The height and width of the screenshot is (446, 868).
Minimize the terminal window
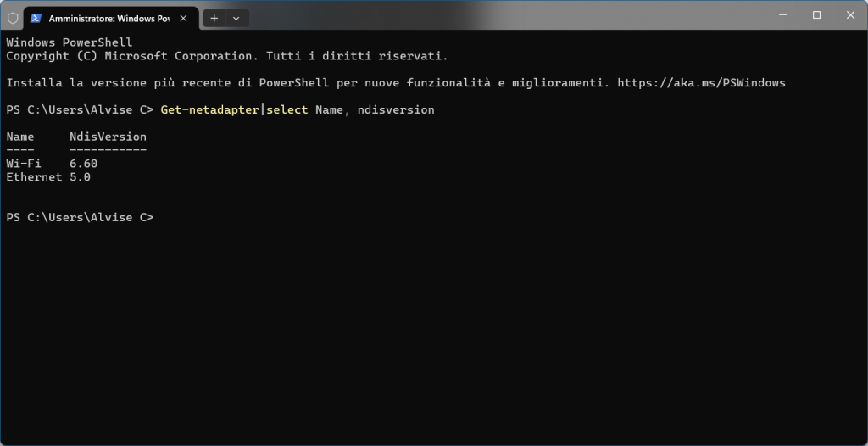coord(779,14)
